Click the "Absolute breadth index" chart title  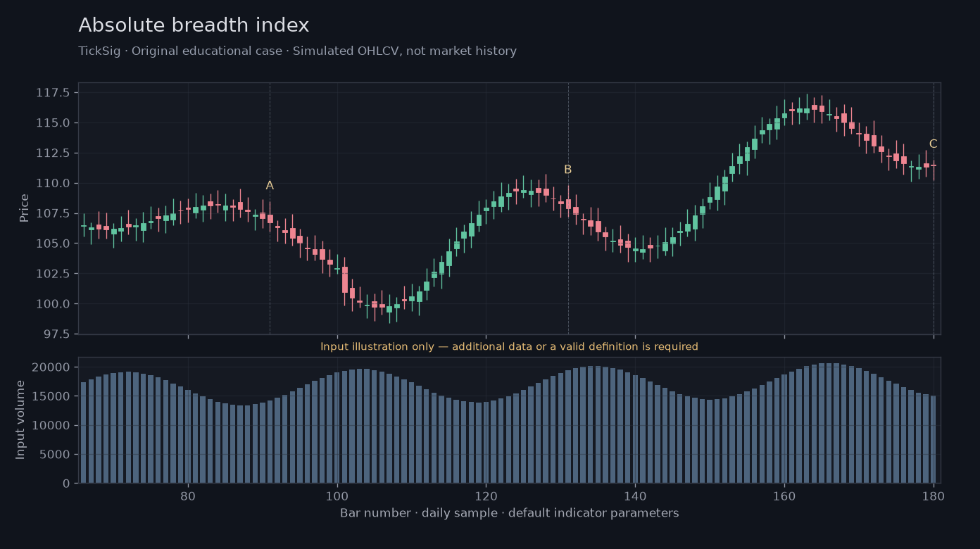(194, 25)
